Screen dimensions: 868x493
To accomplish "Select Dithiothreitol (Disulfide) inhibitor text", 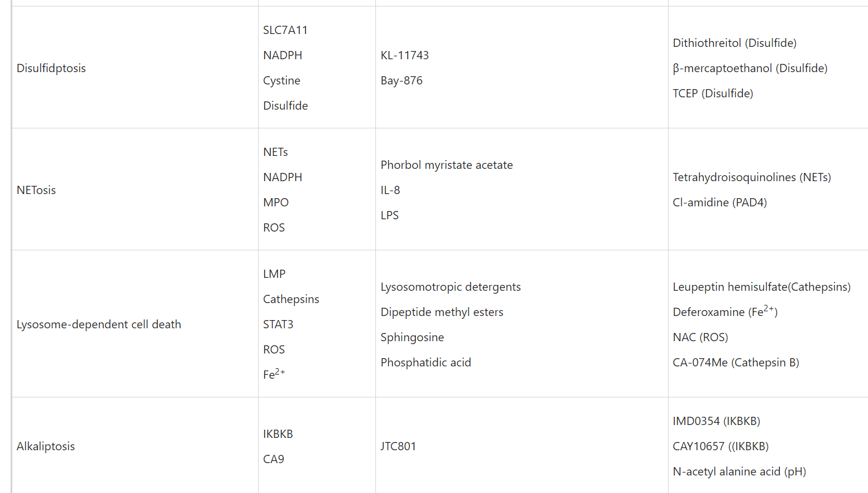I will point(734,43).
